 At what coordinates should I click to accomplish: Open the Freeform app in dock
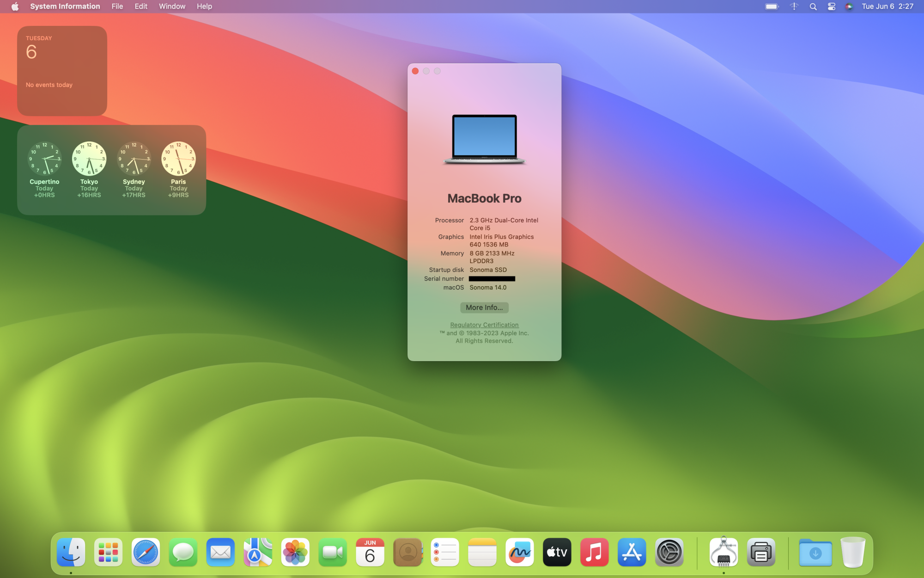tap(519, 552)
